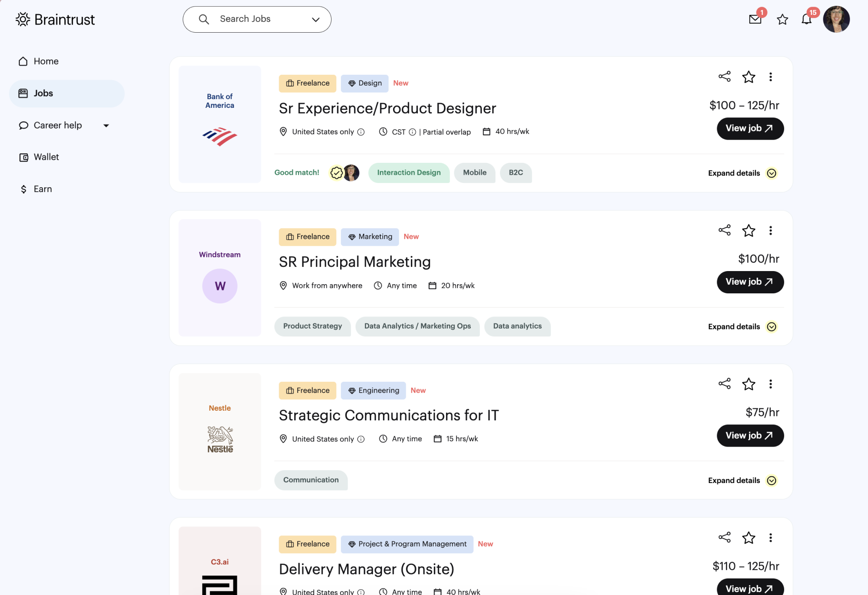This screenshot has height=595, width=868.
Task: Open the Jobs section in the sidebar
Action: coord(43,93)
